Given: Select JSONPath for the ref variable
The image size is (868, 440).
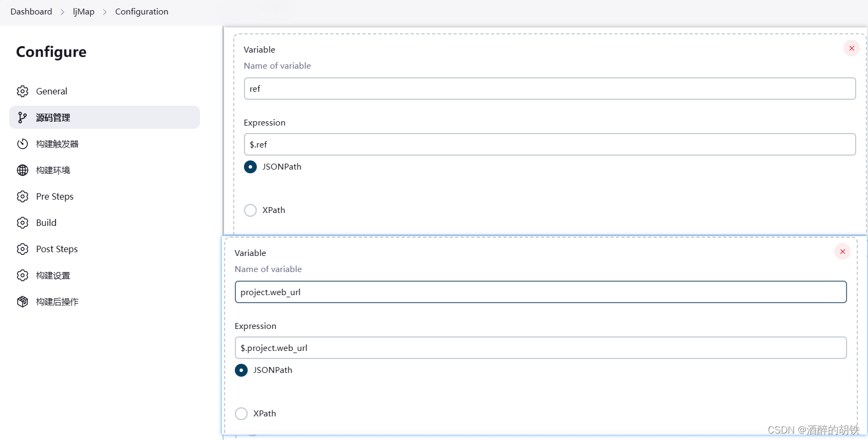Looking at the screenshot, I should click(x=250, y=167).
